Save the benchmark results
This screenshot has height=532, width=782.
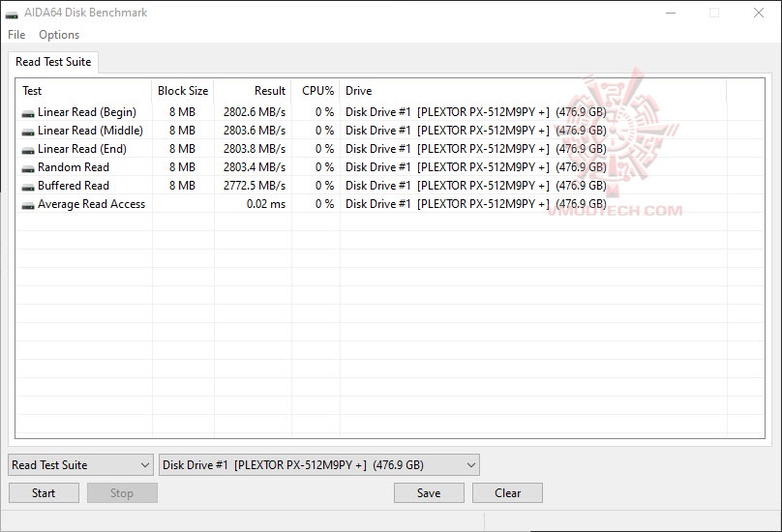click(x=429, y=493)
